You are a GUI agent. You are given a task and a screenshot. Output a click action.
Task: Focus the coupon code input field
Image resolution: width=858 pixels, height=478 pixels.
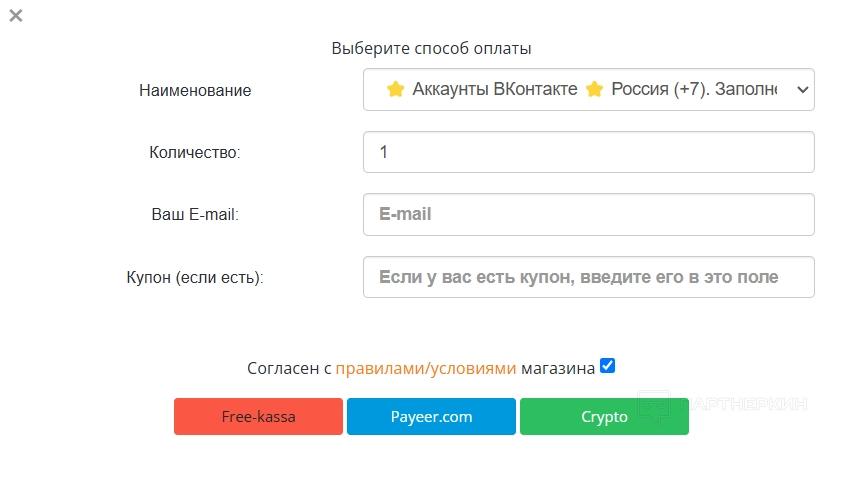588,277
